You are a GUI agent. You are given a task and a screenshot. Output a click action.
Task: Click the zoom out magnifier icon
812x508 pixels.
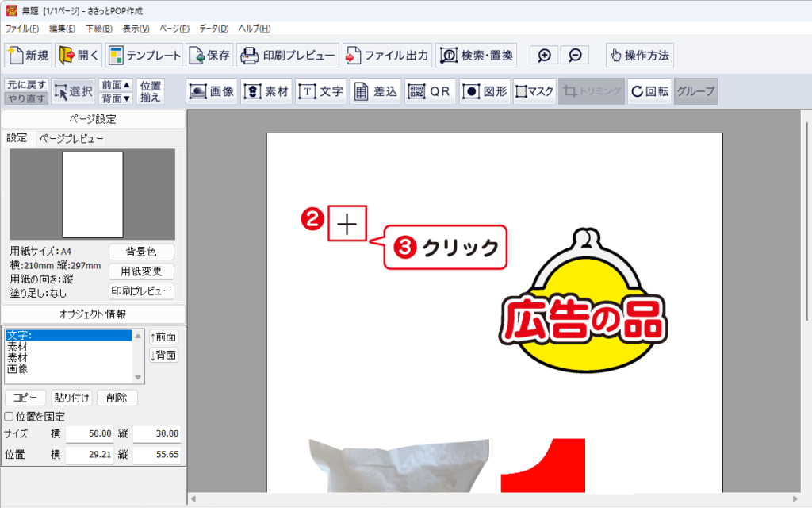[x=575, y=56]
